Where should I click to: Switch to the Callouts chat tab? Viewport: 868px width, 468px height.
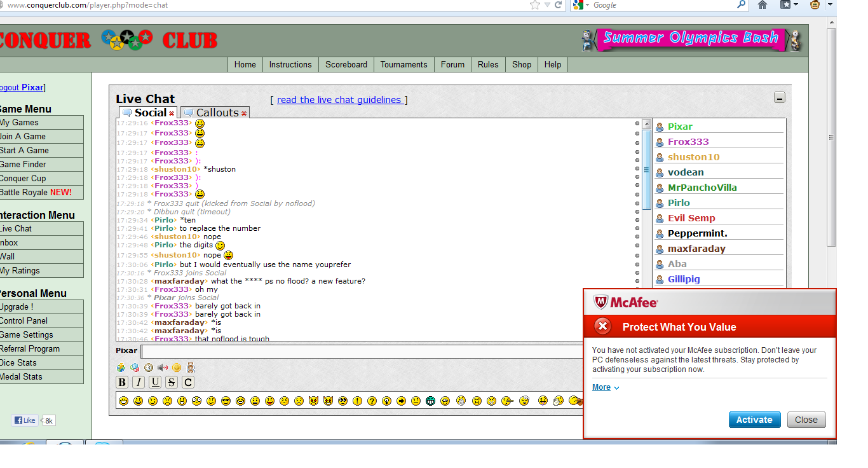pyautogui.click(x=217, y=113)
